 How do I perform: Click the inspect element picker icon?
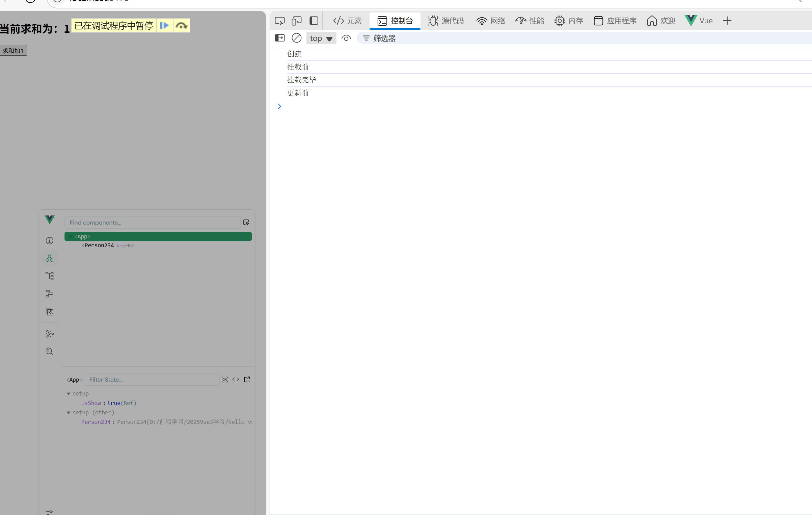279,21
